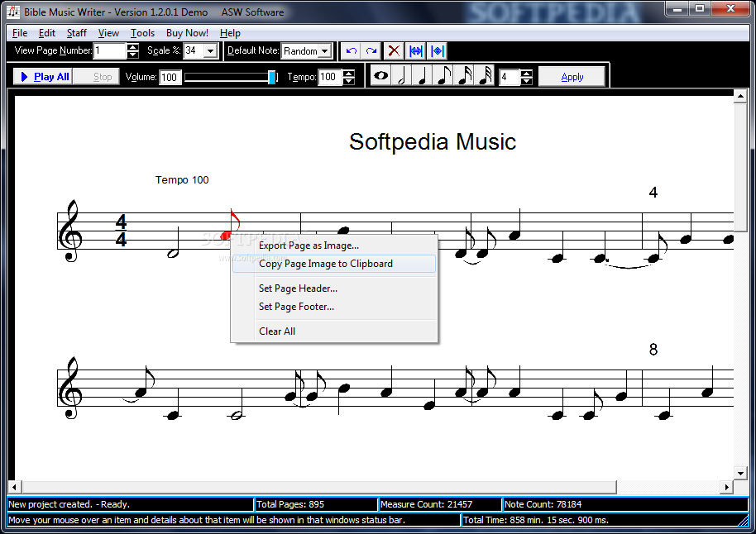Screen dimensions: 756x534
Task: Open the Tools menu
Action: point(142,33)
